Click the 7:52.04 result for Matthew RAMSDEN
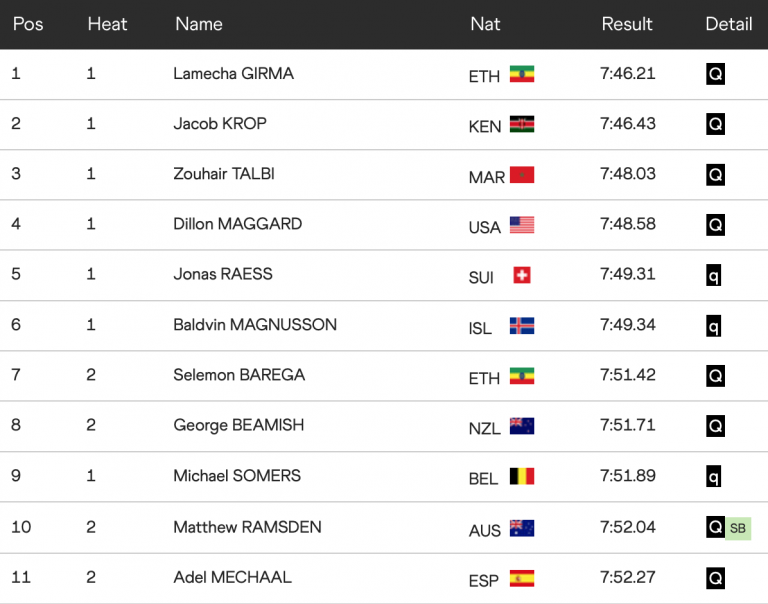 (x=628, y=527)
